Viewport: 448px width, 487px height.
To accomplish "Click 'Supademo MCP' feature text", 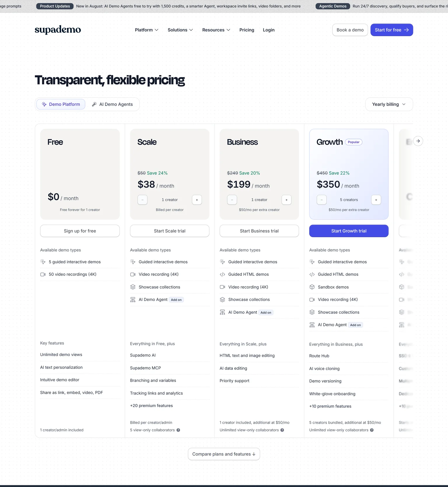I will click(146, 368).
